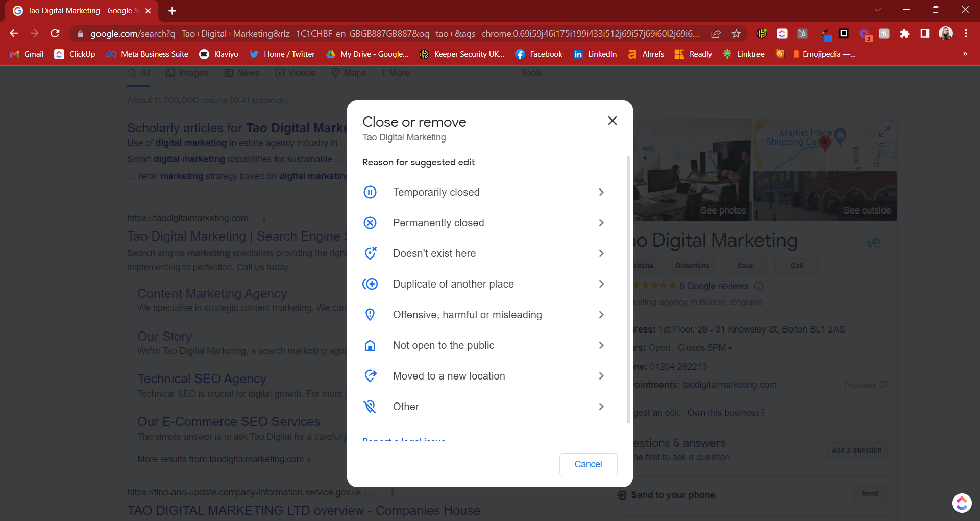Switch to the Maps search tab
Viewport: 980px width, 521px height.
pos(349,73)
